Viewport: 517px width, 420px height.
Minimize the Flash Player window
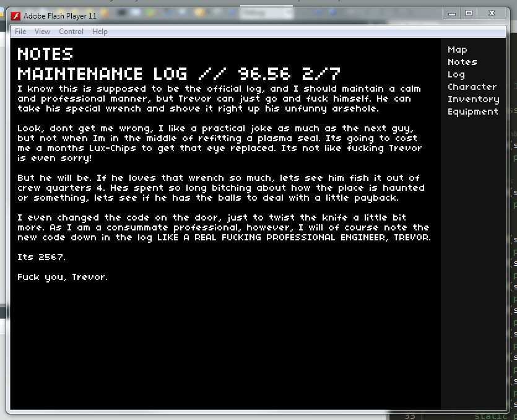(453, 14)
